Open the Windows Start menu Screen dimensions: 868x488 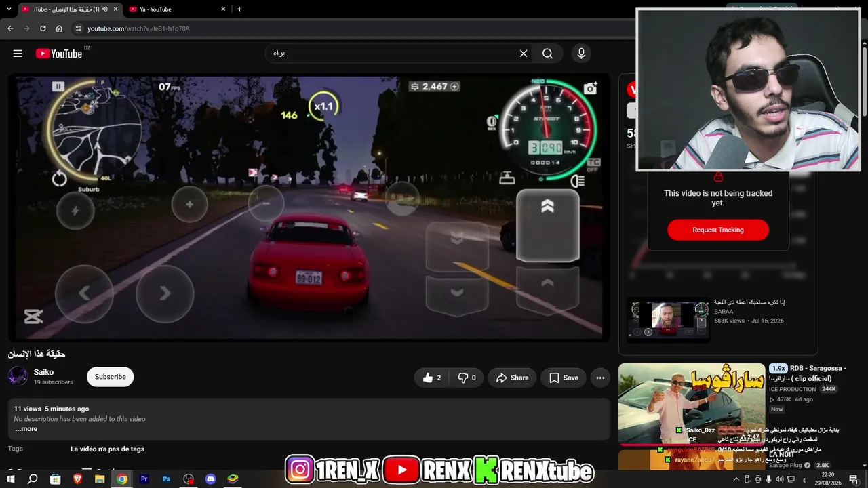(x=11, y=479)
